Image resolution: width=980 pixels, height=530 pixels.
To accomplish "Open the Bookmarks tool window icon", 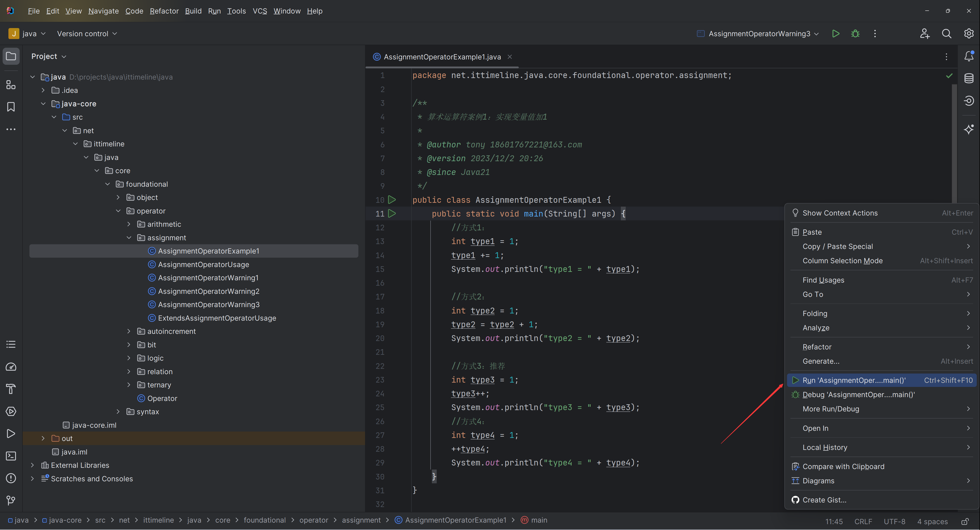I will tap(11, 107).
